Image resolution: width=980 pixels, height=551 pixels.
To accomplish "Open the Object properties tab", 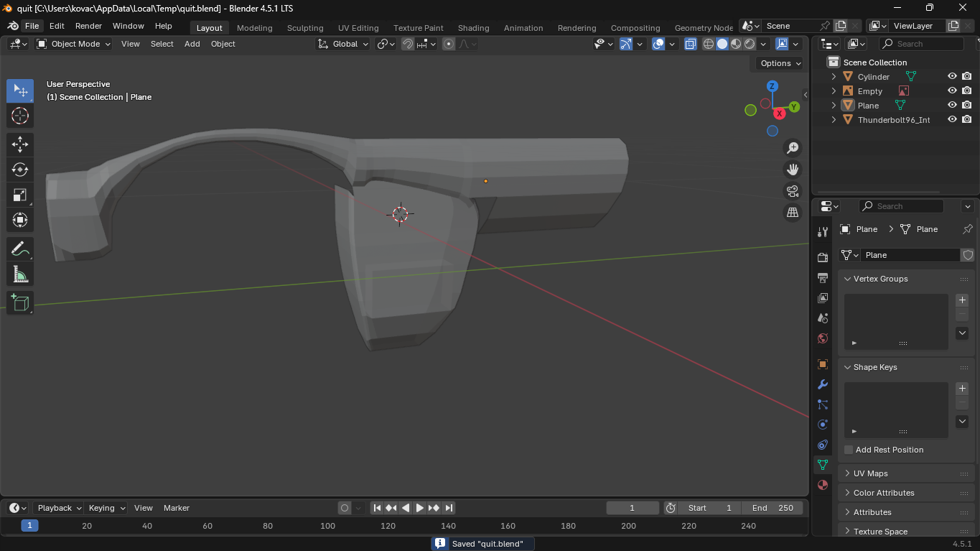I will (x=823, y=364).
